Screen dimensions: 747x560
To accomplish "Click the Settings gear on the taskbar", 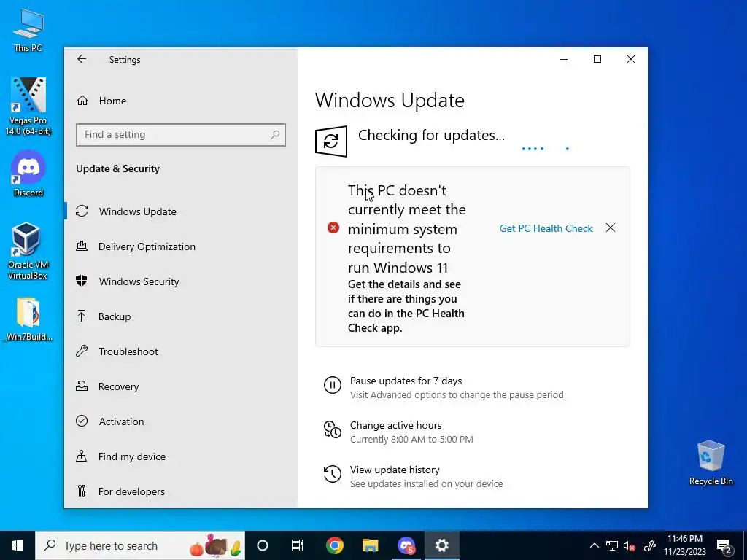I will click(441, 545).
